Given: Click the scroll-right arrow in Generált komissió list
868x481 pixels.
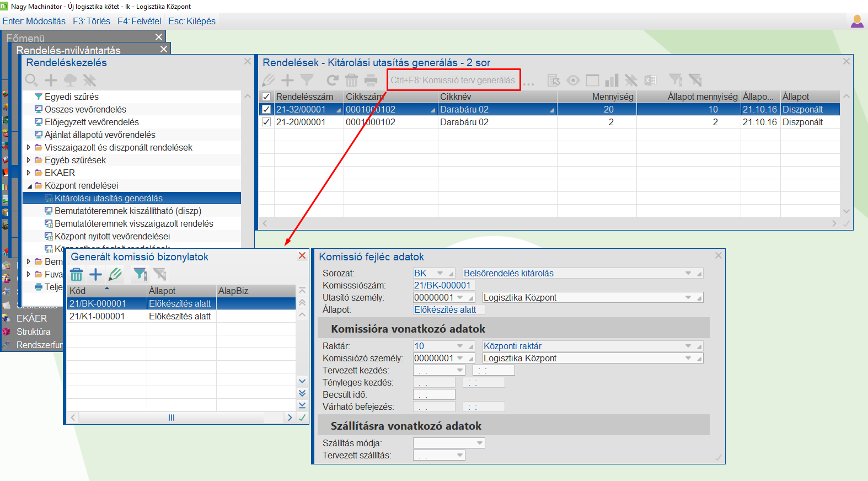Looking at the screenshot, I should pyautogui.click(x=290, y=418).
